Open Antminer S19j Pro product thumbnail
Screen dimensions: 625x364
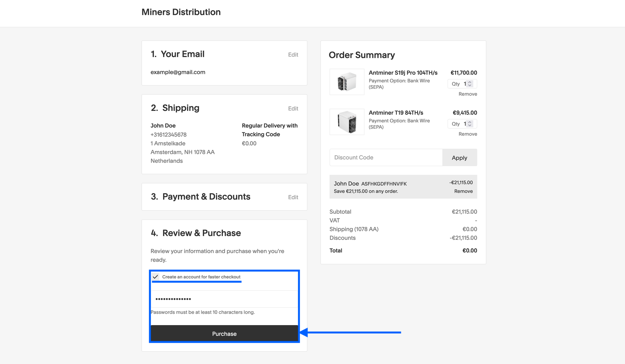[x=347, y=82]
